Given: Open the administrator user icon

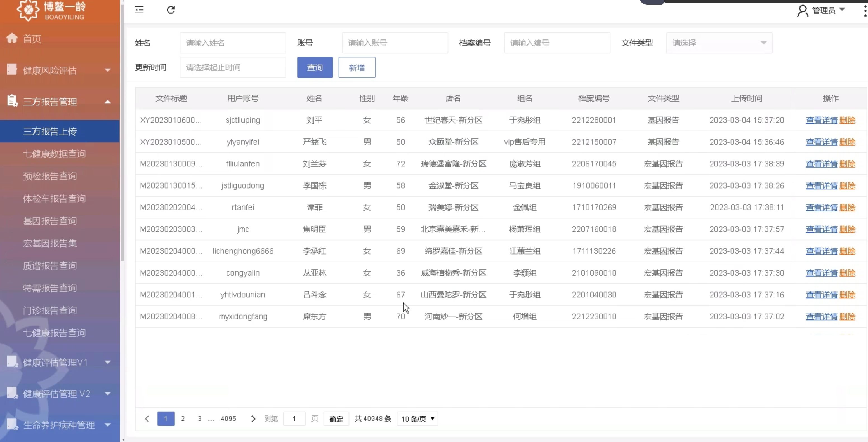Looking at the screenshot, I should click(803, 10).
